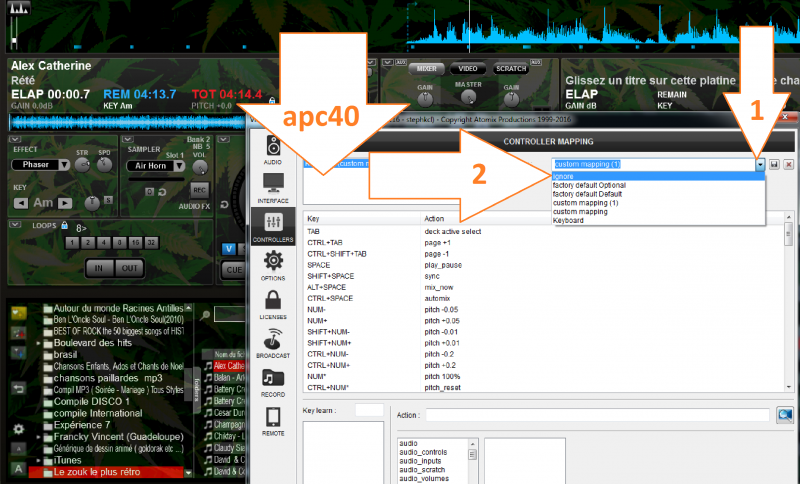Switch to the VIDEO tab

pyautogui.click(x=467, y=68)
